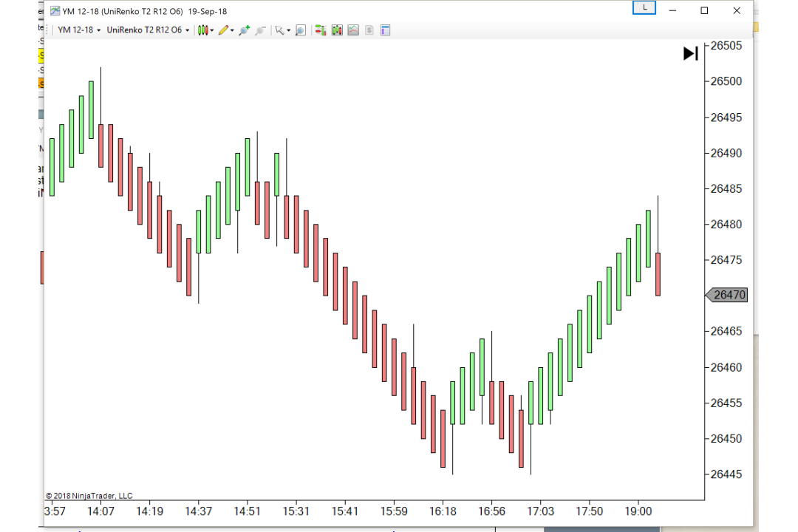Click the 16:56 time axis label
The image size is (798, 532).
(491, 511)
